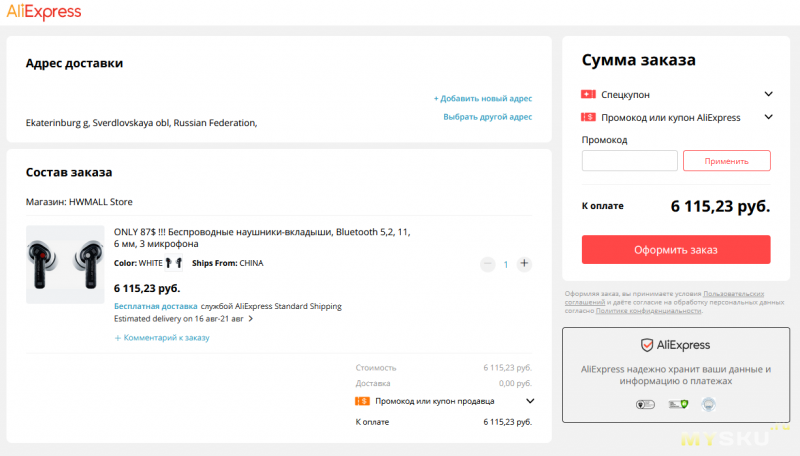This screenshot has width=800, height=456.
Task: Open the privacy policy link
Action: (648, 311)
